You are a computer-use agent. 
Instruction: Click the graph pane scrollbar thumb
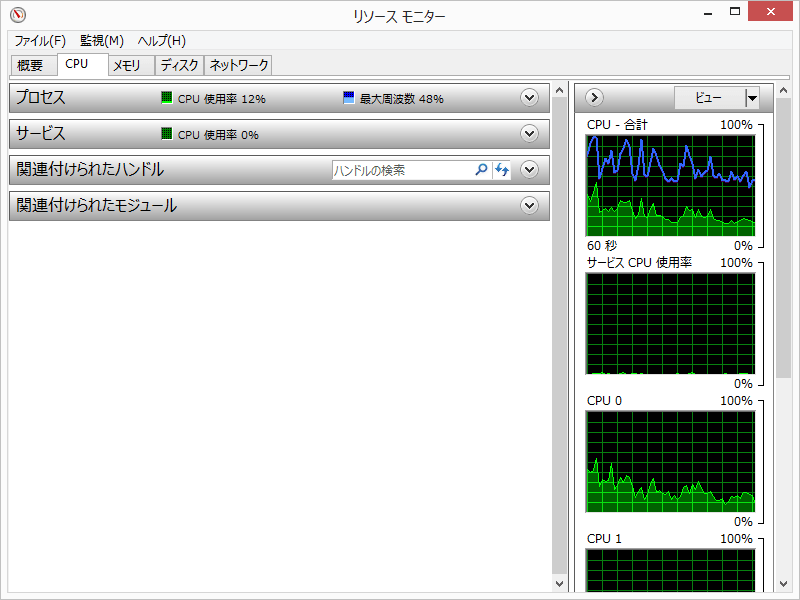pos(784,238)
